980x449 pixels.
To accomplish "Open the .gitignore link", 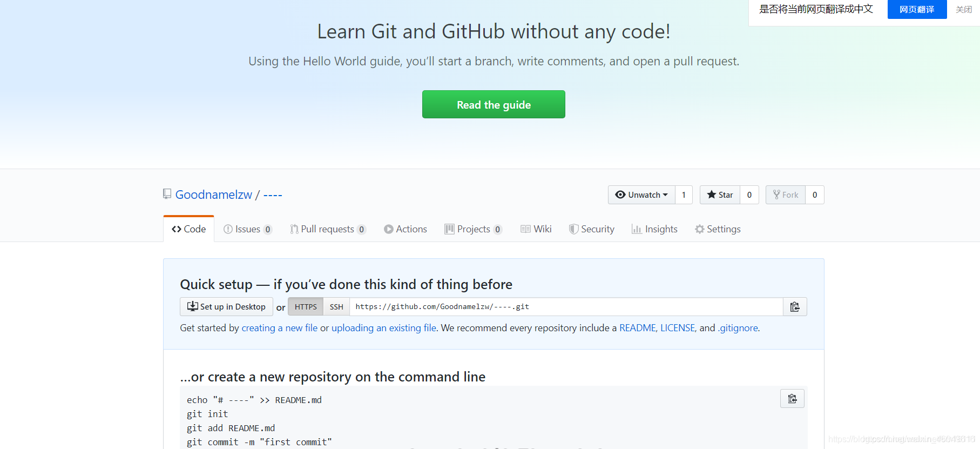I will coord(738,328).
